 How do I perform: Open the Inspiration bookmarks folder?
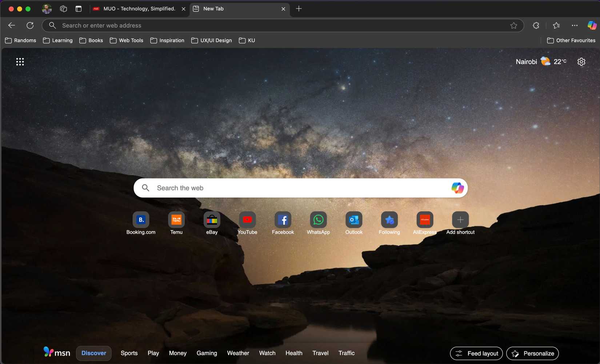pyautogui.click(x=167, y=40)
